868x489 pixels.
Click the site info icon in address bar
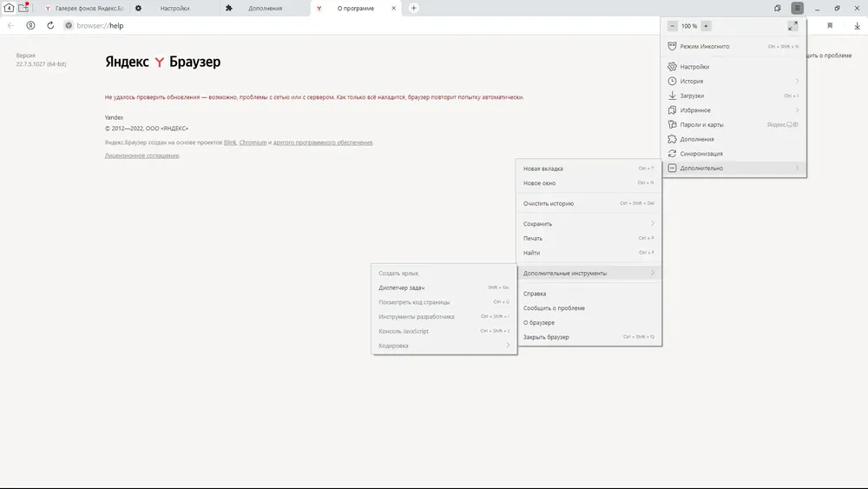click(x=69, y=25)
